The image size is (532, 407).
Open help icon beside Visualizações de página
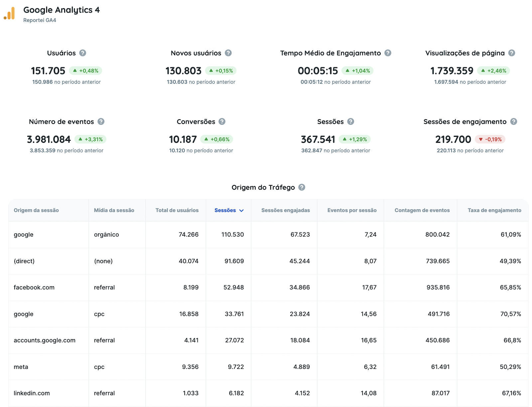click(512, 53)
